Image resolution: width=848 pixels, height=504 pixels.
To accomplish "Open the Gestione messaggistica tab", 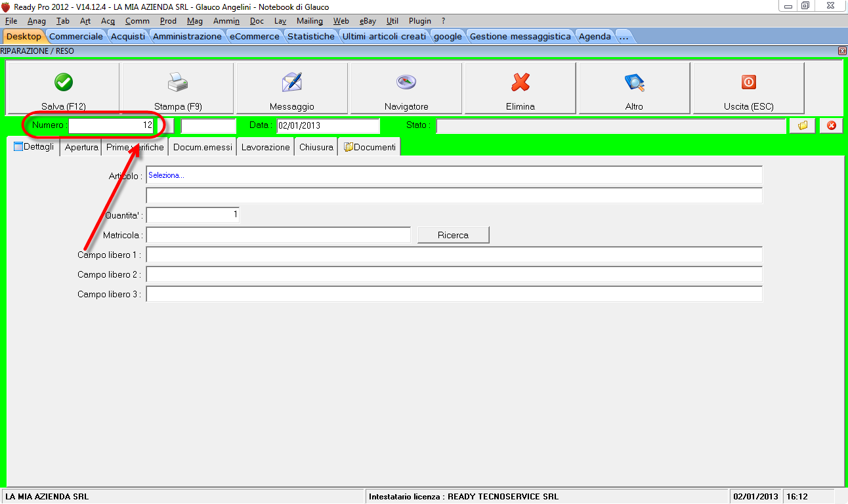I will [x=520, y=36].
